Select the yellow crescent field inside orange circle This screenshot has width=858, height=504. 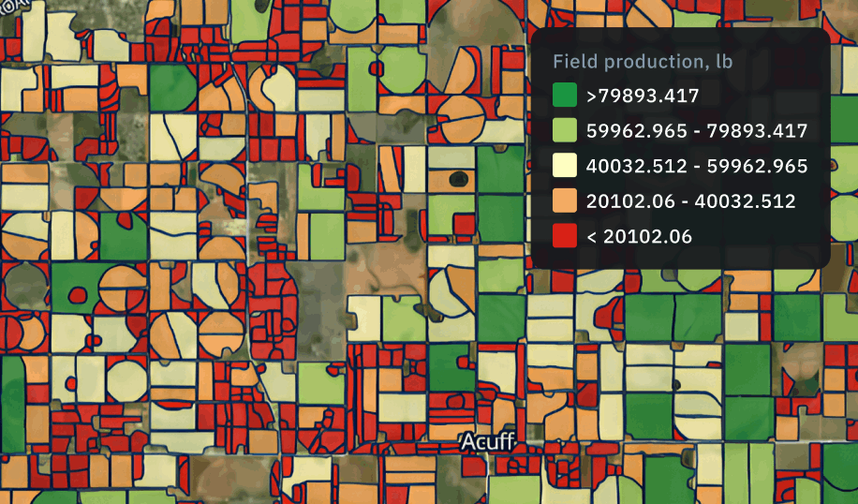[281, 89]
